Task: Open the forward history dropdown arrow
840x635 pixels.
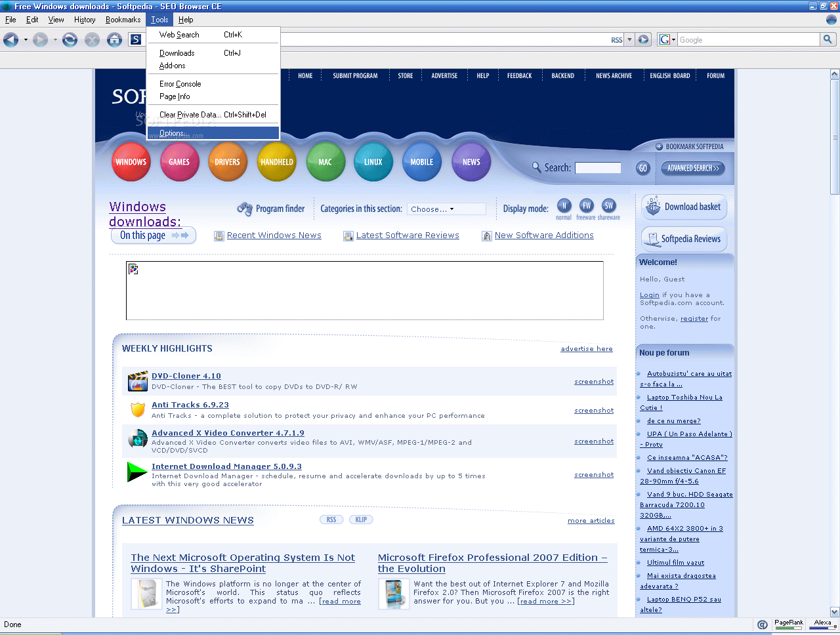Action: click(55, 40)
